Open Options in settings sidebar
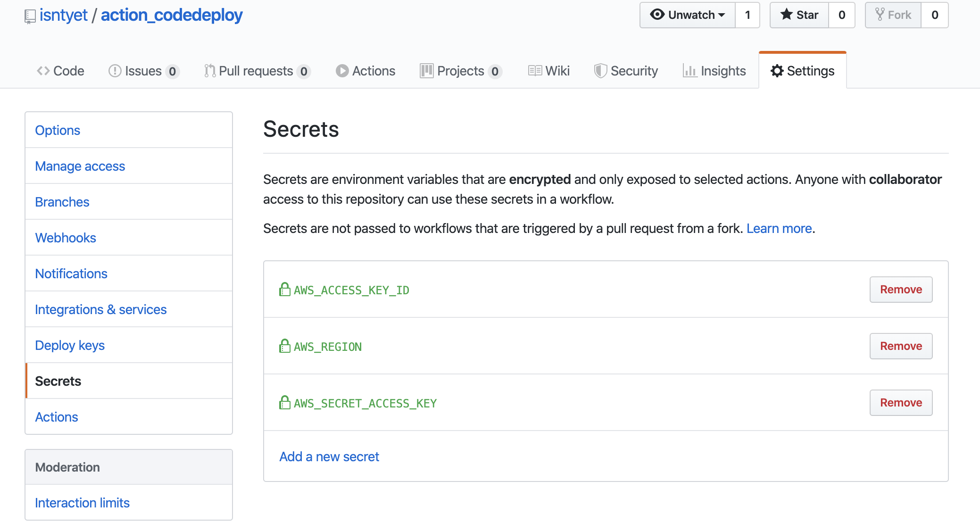 pyautogui.click(x=129, y=130)
